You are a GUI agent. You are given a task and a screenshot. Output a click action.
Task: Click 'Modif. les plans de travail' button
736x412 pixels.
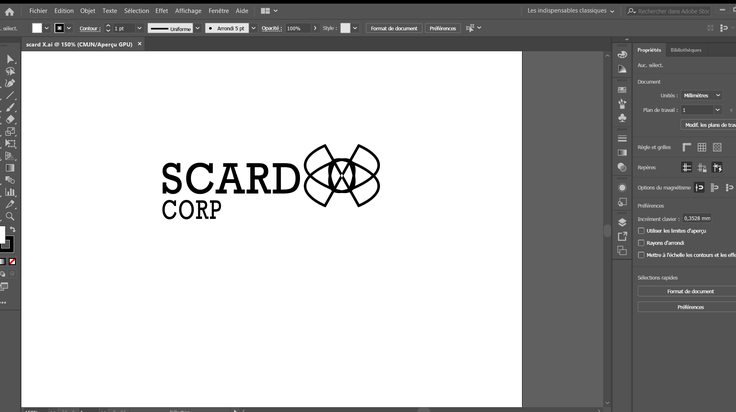(x=708, y=125)
